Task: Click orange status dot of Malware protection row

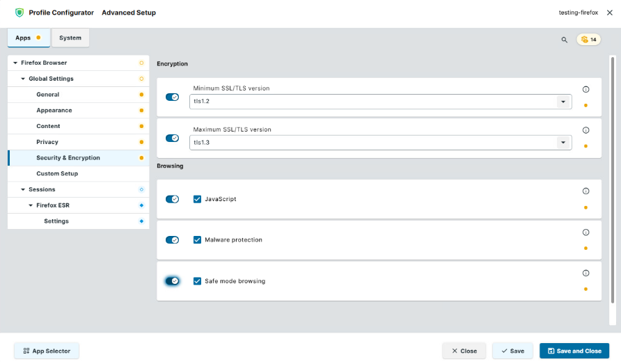Action: pos(585,248)
